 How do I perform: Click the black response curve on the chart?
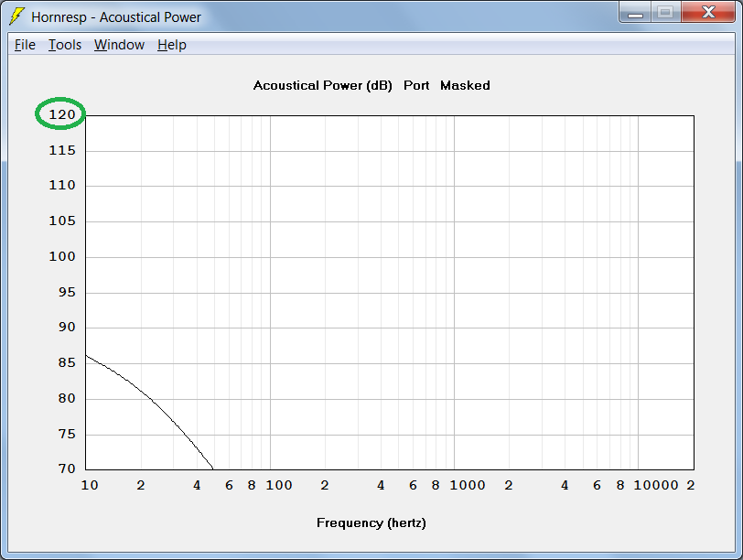[151, 399]
